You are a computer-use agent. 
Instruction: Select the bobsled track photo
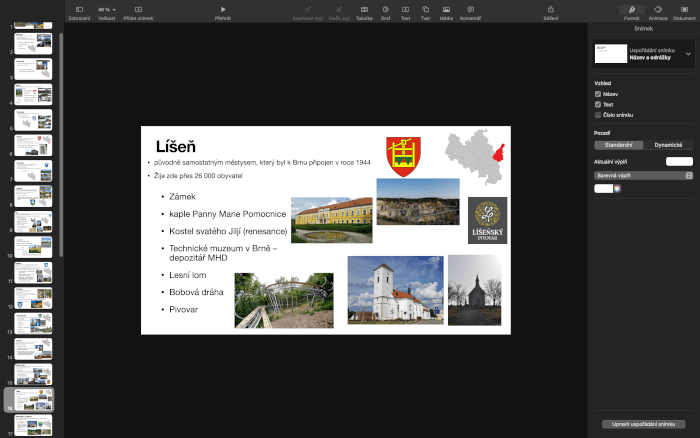tap(284, 300)
